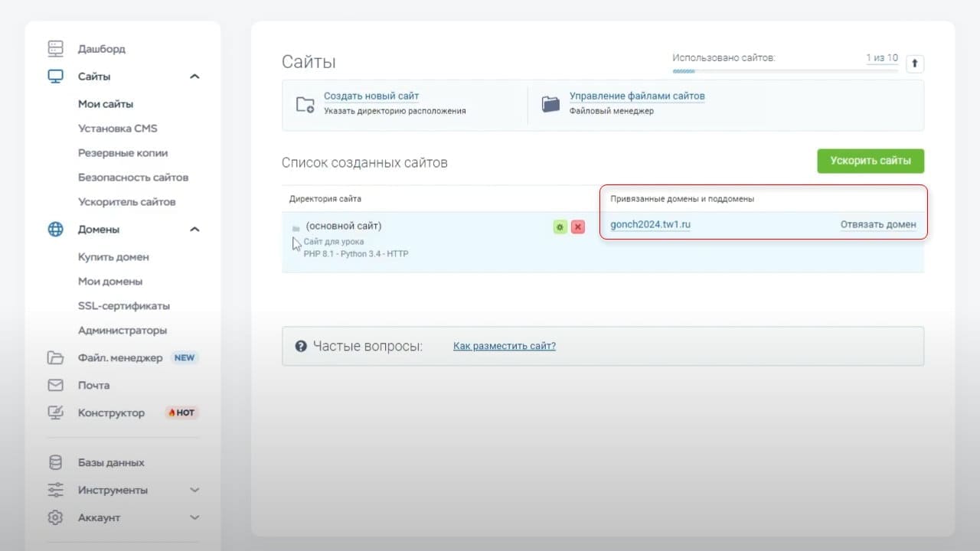Click the create new site folder icon
The image size is (980, 551).
(x=305, y=105)
